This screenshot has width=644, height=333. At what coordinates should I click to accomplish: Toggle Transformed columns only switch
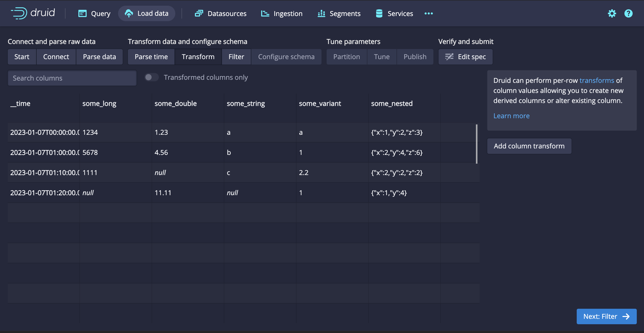tap(151, 77)
